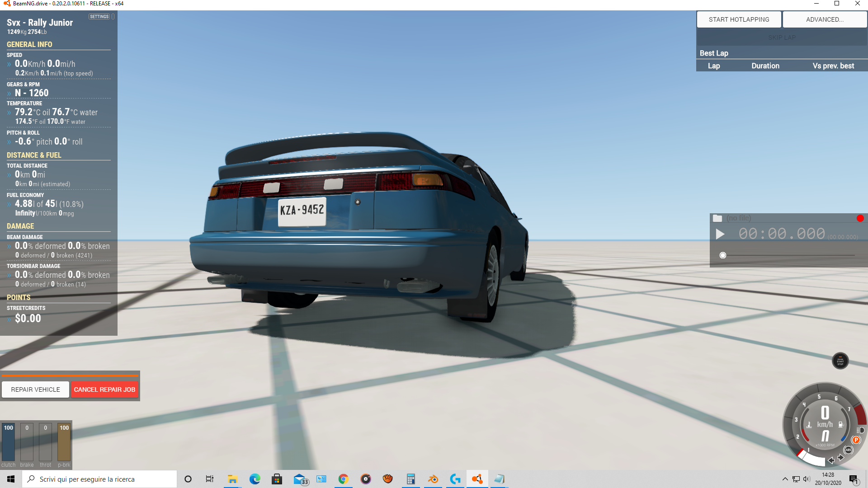Image resolution: width=868 pixels, height=488 pixels.
Task: Click the red record button in replay panel
Action: (x=860, y=218)
